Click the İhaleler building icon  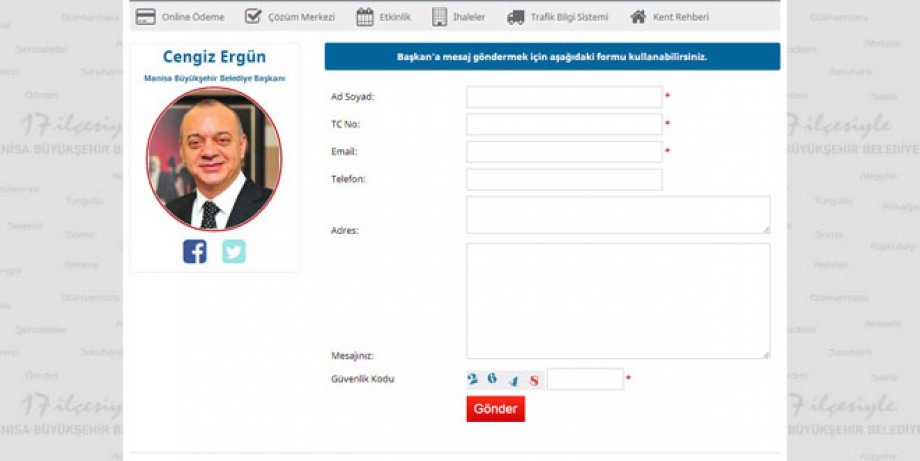point(440,17)
